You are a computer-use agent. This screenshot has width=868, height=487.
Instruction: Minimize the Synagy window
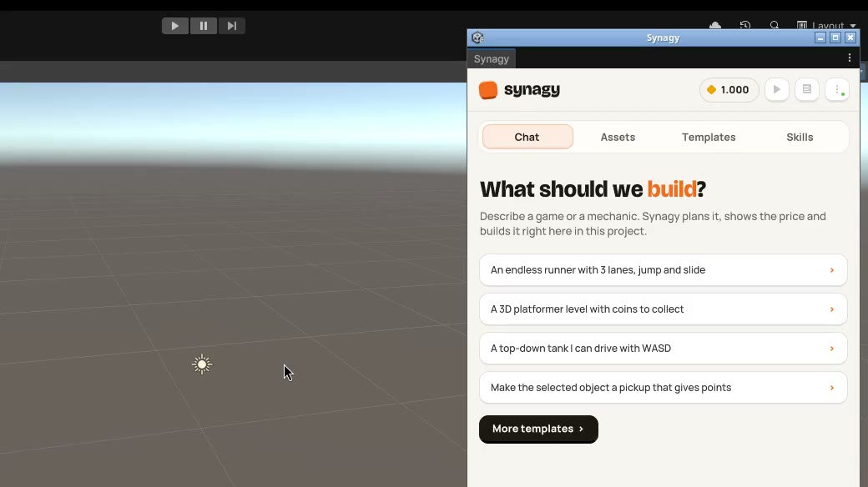point(820,38)
